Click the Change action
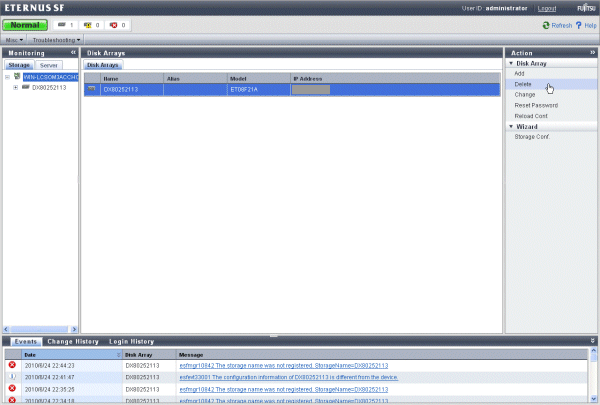Screen dimensions: 600x405 pyautogui.click(x=525, y=95)
